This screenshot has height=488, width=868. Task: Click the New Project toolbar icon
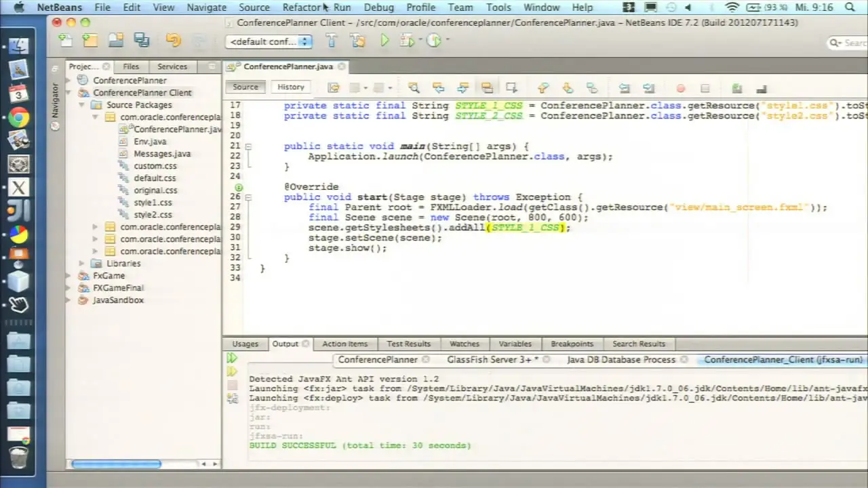click(x=90, y=41)
